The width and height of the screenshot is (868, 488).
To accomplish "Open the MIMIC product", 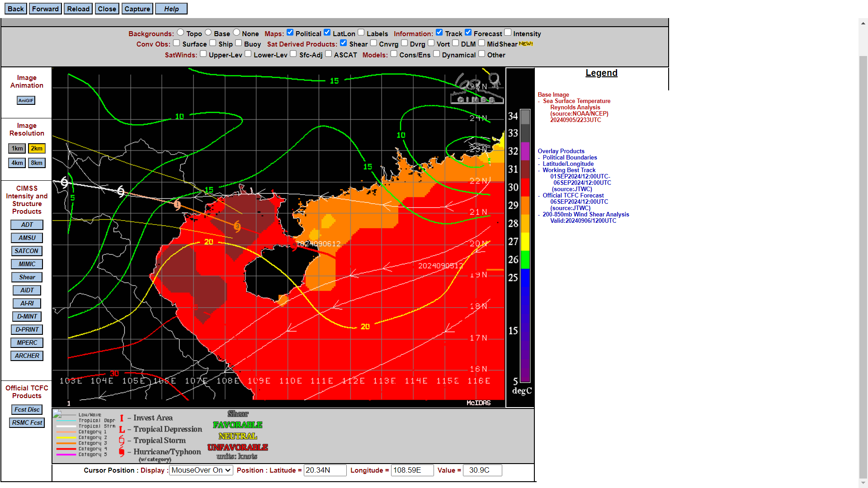I will pyautogui.click(x=27, y=264).
